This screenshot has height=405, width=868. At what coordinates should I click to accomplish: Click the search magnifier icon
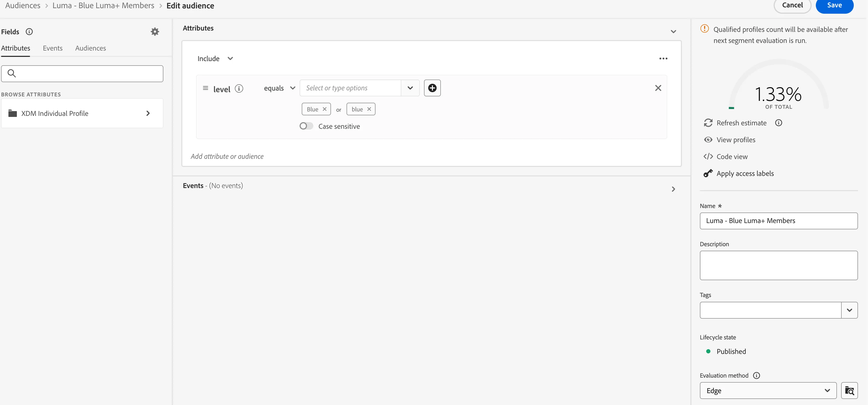pos(12,73)
